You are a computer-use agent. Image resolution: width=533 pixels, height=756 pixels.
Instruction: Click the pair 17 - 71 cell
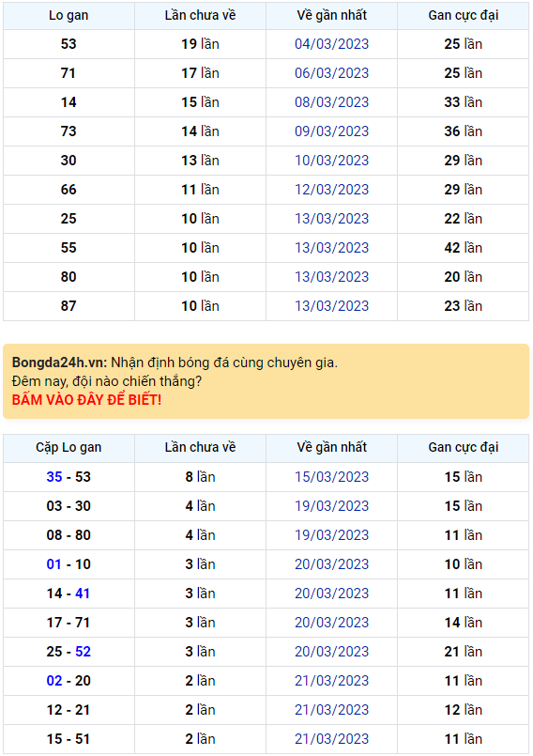(69, 623)
